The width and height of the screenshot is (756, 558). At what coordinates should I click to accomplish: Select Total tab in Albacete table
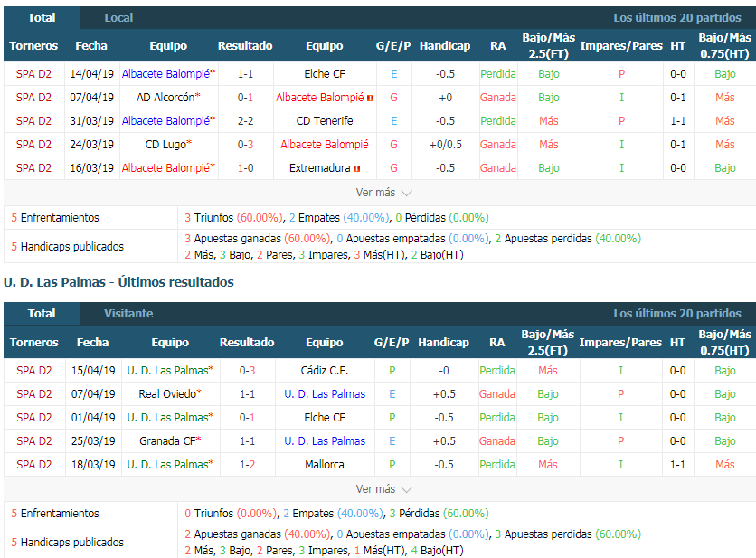pos(42,18)
